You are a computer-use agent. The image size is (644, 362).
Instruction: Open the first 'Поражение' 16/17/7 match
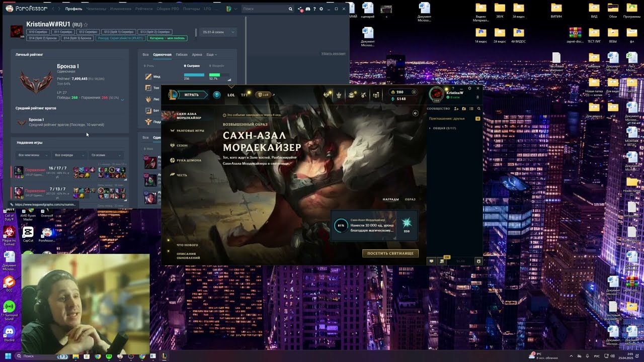coord(68,172)
